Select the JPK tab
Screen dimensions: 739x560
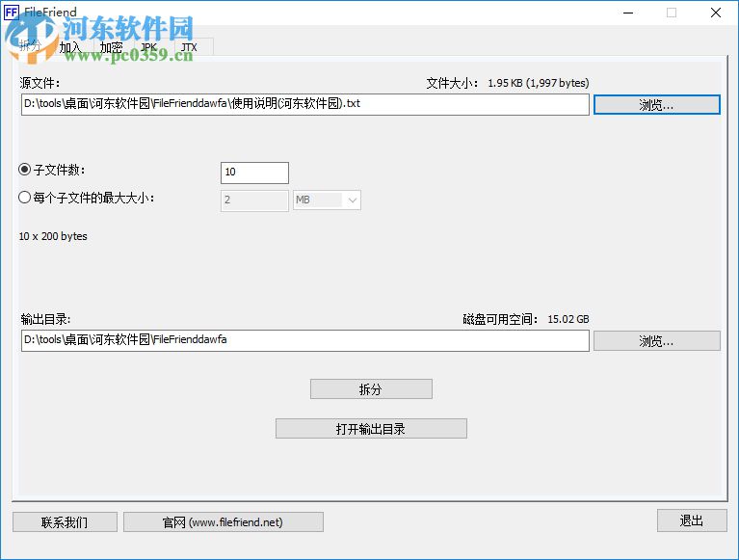149,47
